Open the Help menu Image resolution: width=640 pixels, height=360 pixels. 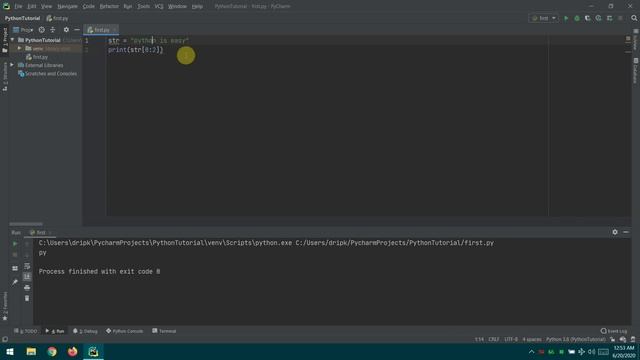point(197,7)
